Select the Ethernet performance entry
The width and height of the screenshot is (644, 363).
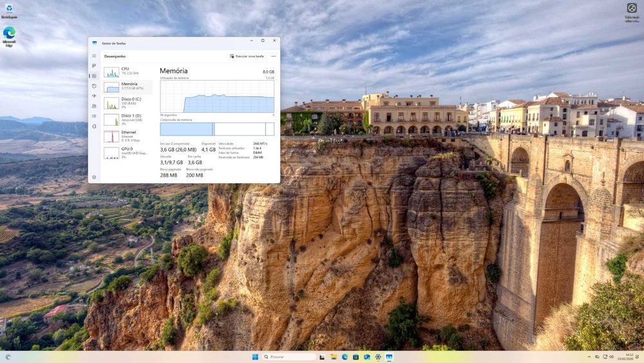point(127,136)
